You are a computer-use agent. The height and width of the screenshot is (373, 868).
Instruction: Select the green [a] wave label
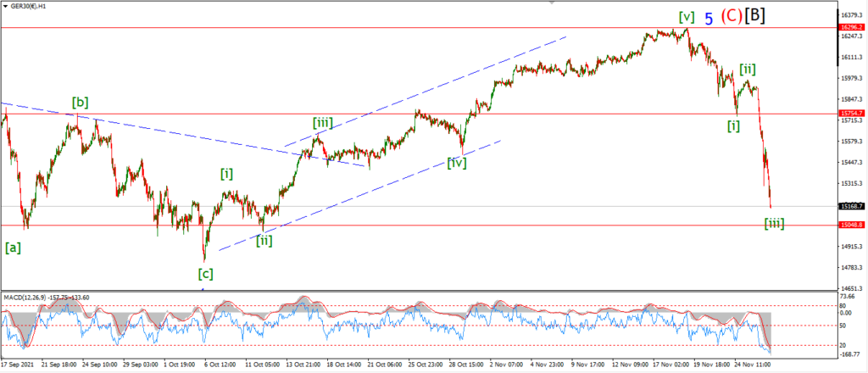[x=13, y=248]
